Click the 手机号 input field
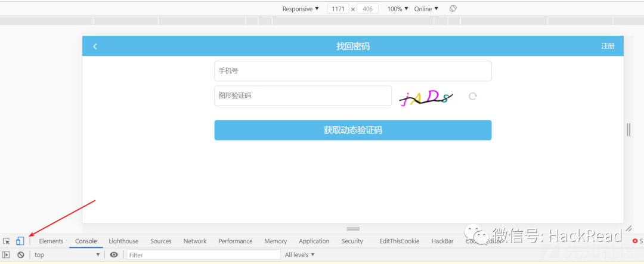Image resolution: width=644 pixels, height=264 pixels. [353, 71]
